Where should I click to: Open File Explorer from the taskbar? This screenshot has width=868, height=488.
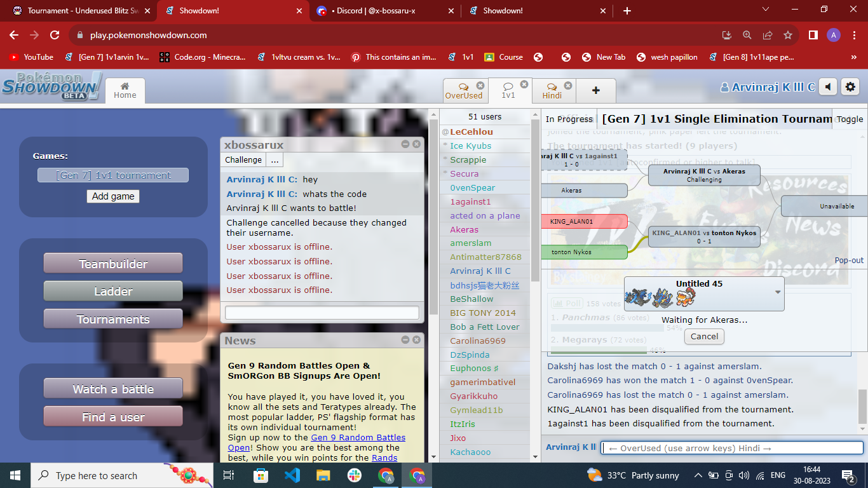[x=323, y=475]
